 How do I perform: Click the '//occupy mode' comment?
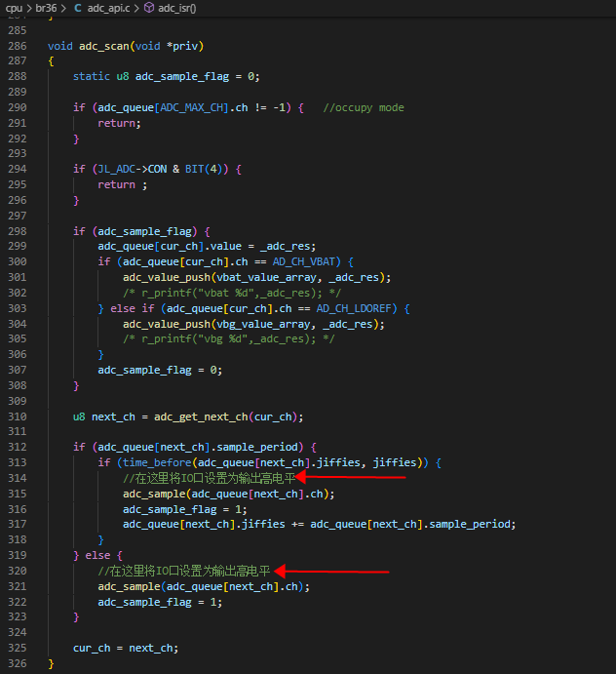point(363,107)
